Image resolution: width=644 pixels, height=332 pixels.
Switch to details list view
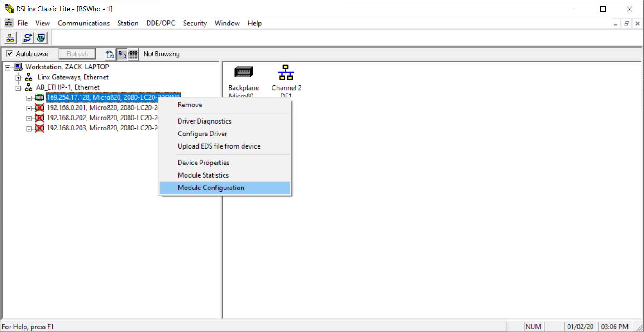click(133, 54)
